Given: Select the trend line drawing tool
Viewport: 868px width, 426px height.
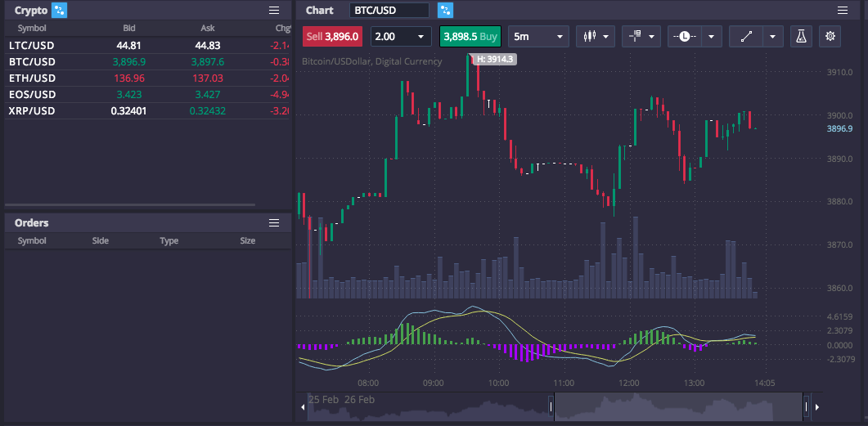Looking at the screenshot, I should [x=746, y=37].
